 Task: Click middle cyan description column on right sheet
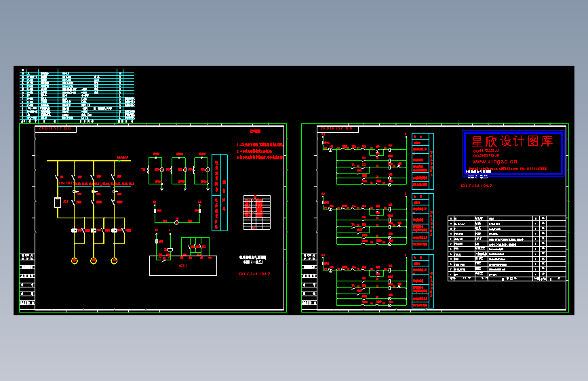pyautogui.click(x=423, y=221)
